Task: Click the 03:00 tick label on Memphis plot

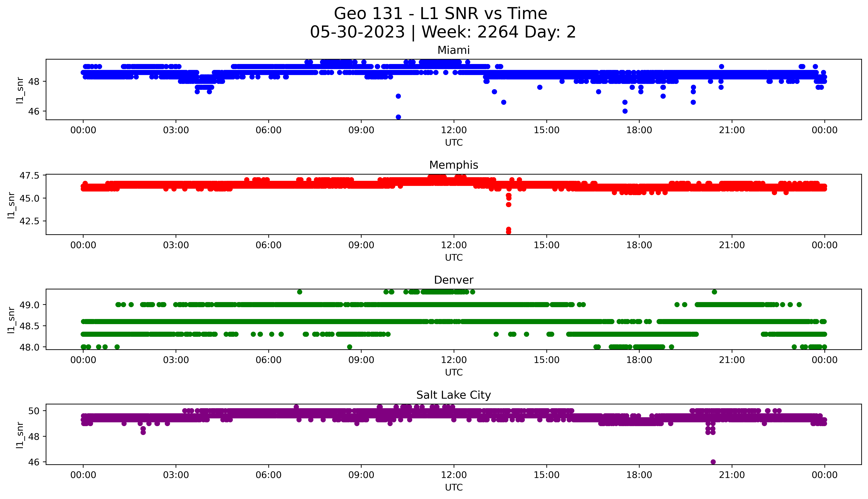Action: (x=176, y=245)
